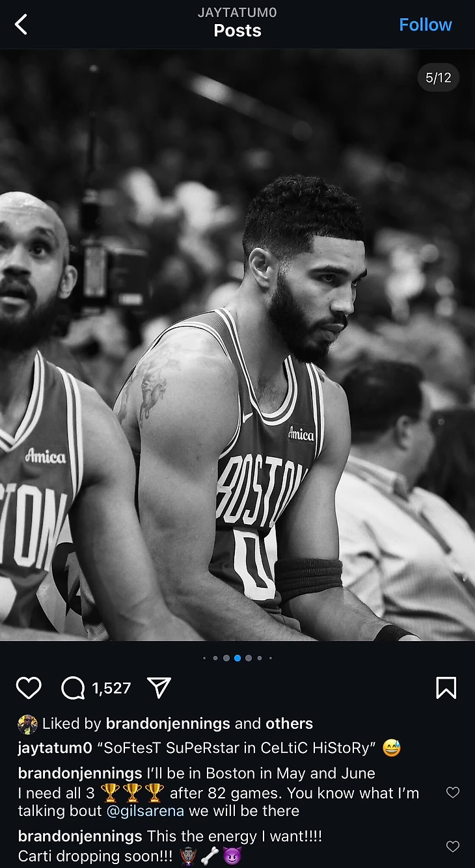This screenshot has height=868, width=475.
Task: Tap the black-and-white basketball photo
Action: pyautogui.click(x=238, y=345)
